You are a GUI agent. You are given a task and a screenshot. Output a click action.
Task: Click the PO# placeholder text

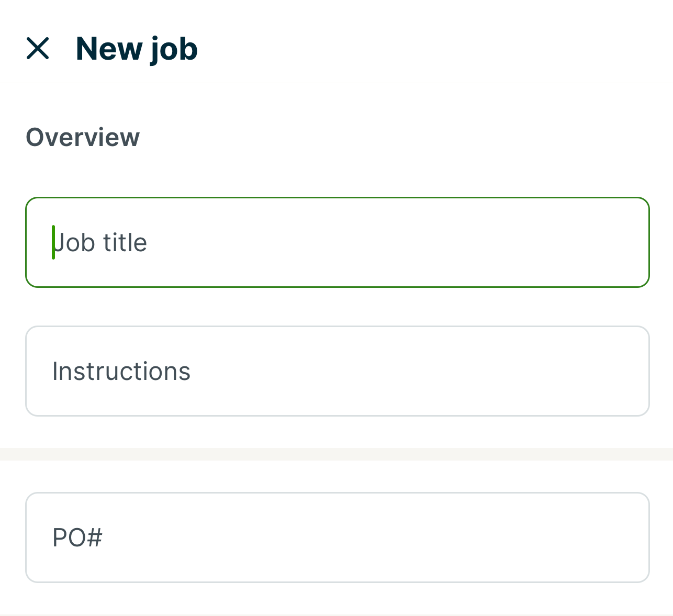click(x=77, y=537)
